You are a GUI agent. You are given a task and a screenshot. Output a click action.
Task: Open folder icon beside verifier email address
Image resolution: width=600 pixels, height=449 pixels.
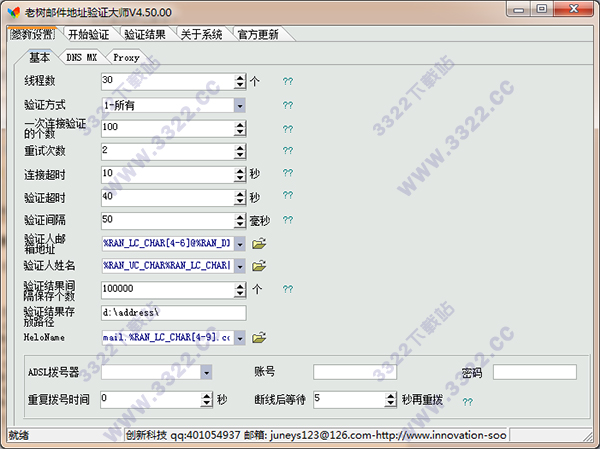259,243
